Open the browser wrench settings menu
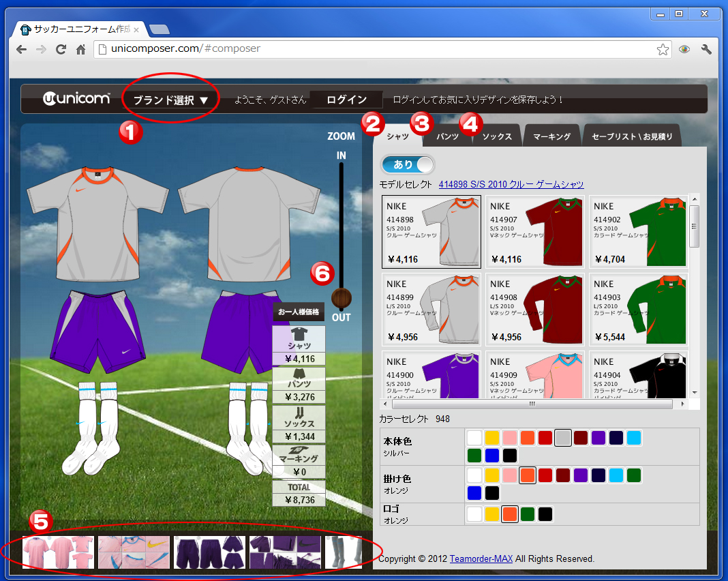The width and height of the screenshot is (728, 581). pos(706,49)
